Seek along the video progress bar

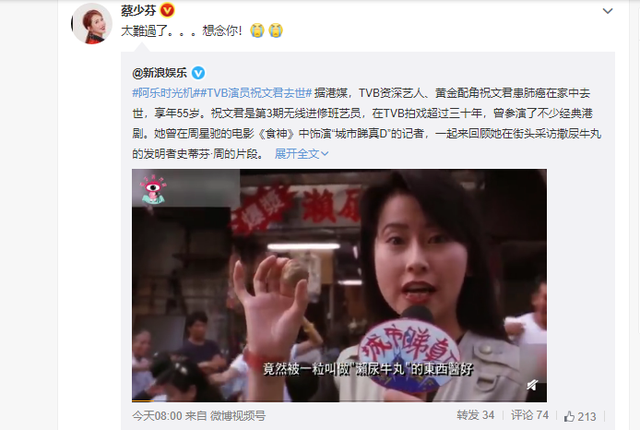[x=339, y=401]
